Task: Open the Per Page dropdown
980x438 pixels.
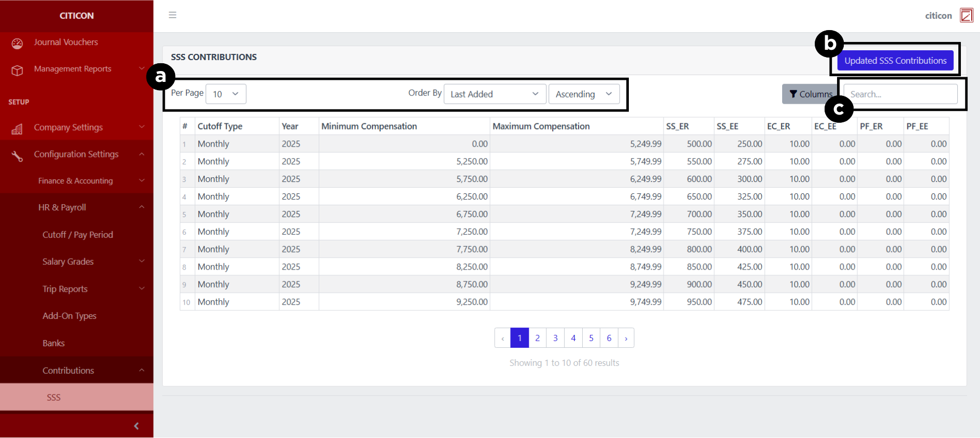Action: pyautogui.click(x=226, y=94)
